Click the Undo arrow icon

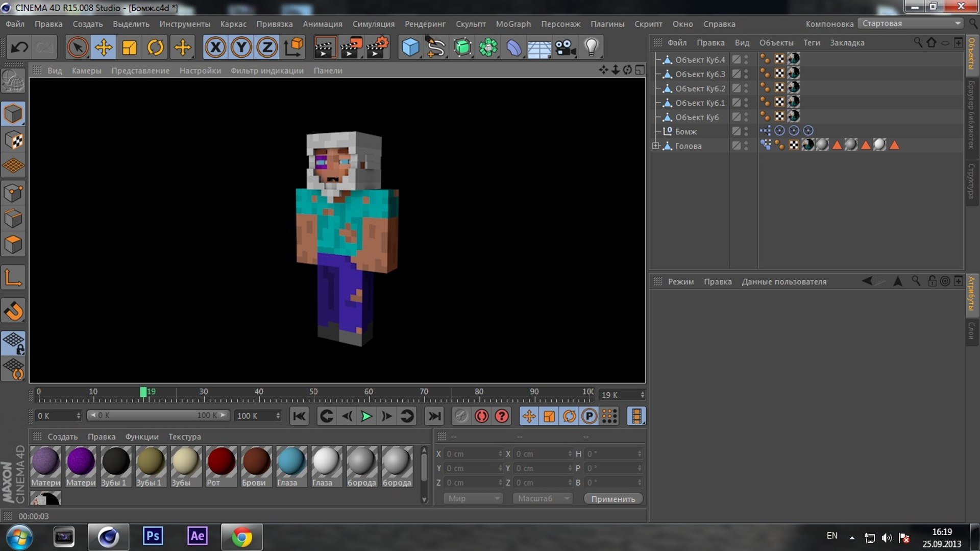19,47
